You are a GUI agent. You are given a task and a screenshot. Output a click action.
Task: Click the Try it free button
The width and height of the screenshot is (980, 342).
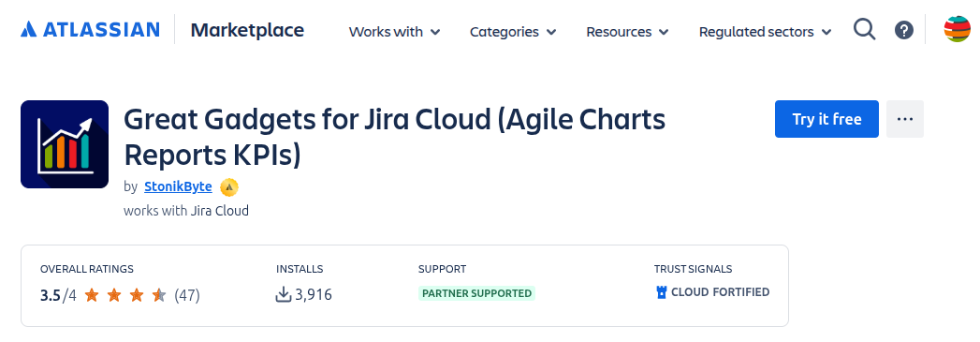click(x=826, y=119)
